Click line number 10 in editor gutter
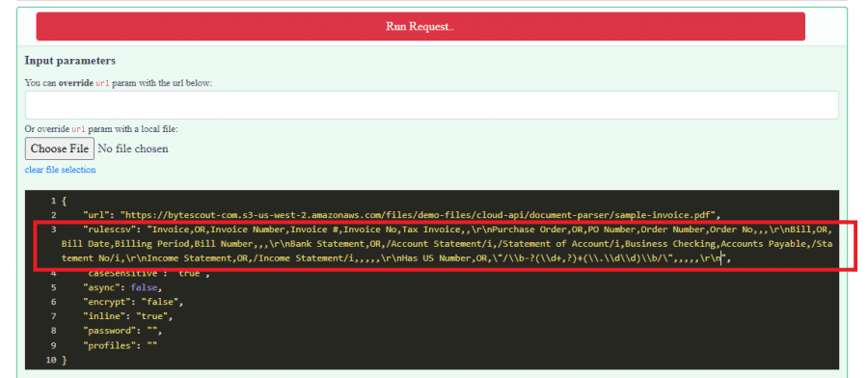This screenshot has height=378, width=868. [51, 360]
